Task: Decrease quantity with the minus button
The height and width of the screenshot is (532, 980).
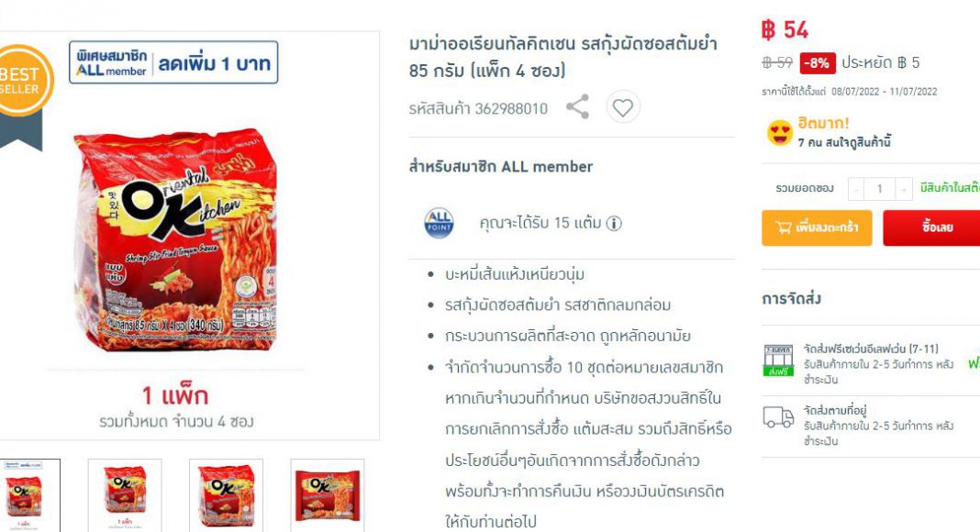Action: [x=855, y=189]
